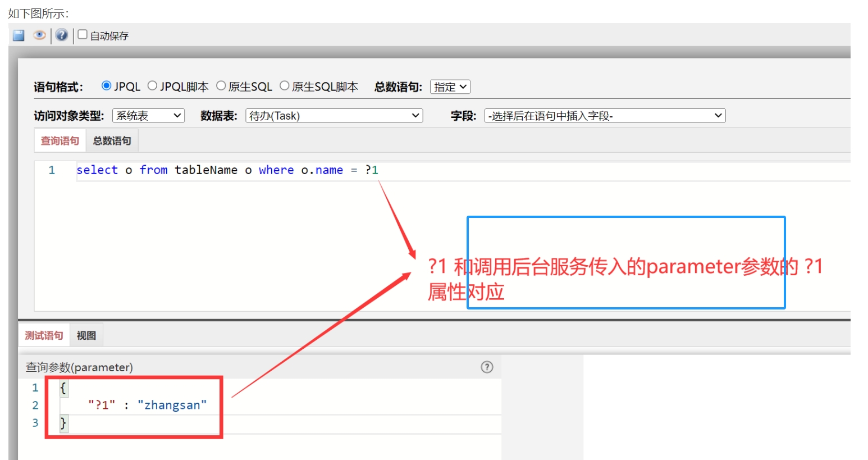The height and width of the screenshot is (460, 868).
Task: Open the 字段 field selection dropdown
Action: [605, 115]
